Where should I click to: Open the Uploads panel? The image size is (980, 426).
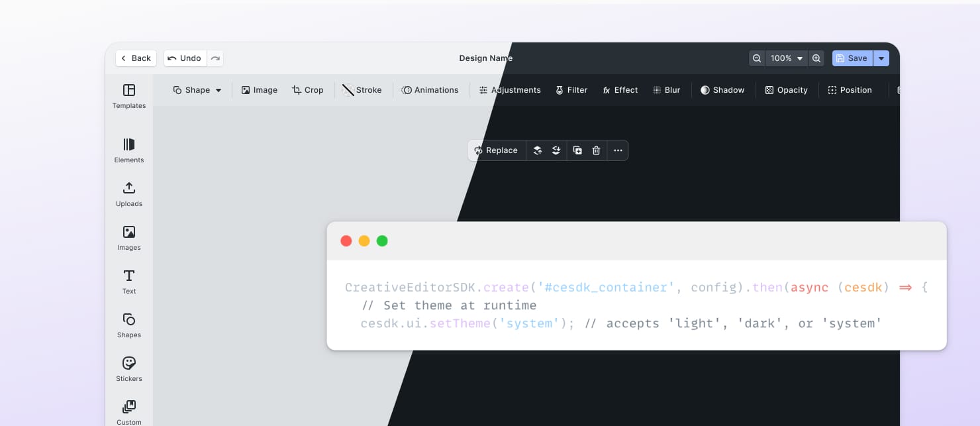[x=129, y=194]
